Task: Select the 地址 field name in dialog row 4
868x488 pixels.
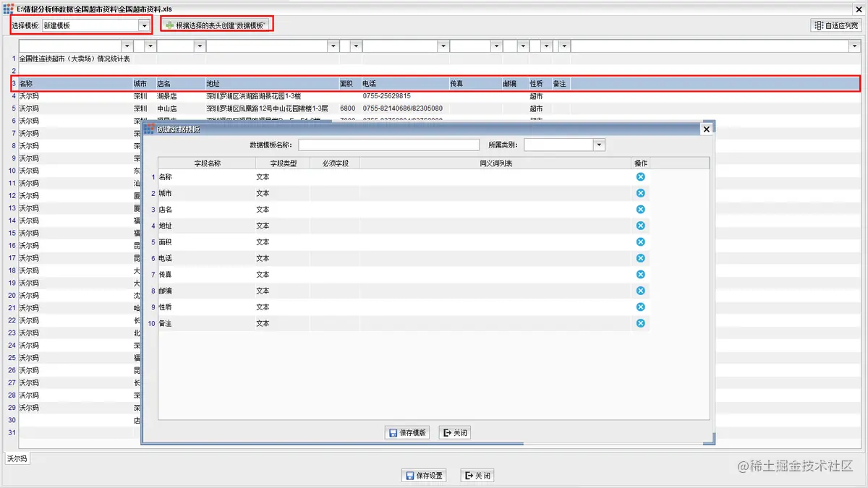Action: point(166,226)
